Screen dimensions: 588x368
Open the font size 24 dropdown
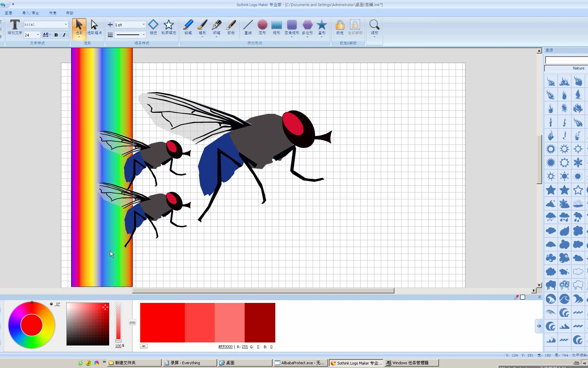point(38,35)
